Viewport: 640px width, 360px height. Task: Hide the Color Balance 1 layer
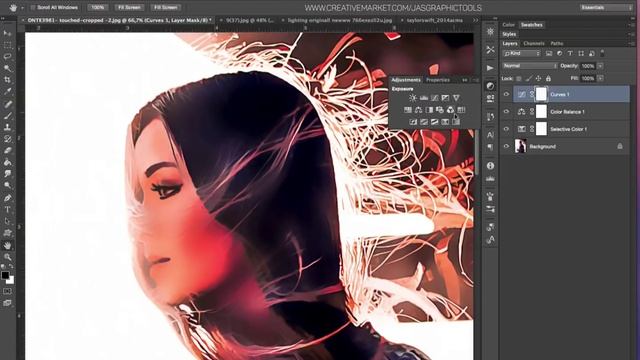coord(507,111)
